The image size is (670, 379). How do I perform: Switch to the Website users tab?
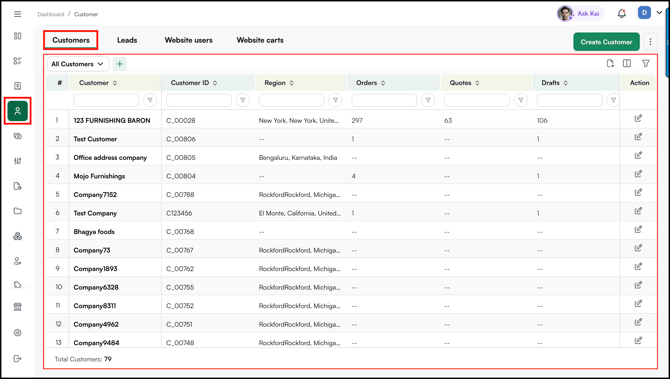tap(188, 40)
